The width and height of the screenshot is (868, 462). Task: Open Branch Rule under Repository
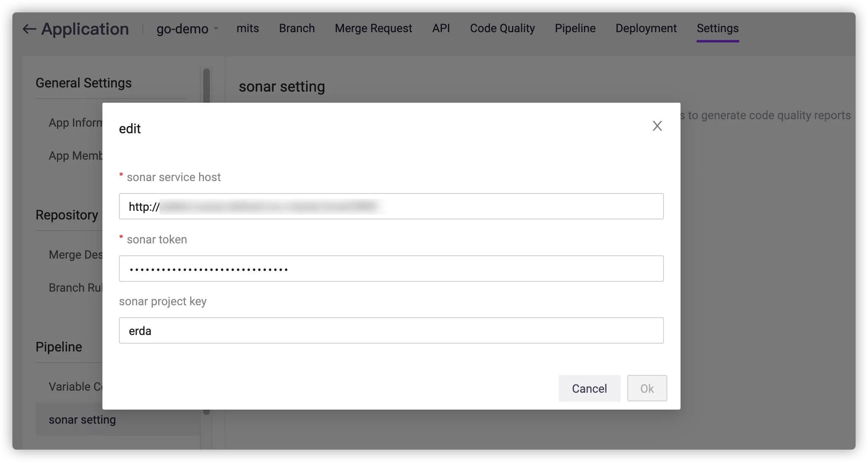point(75,288)
